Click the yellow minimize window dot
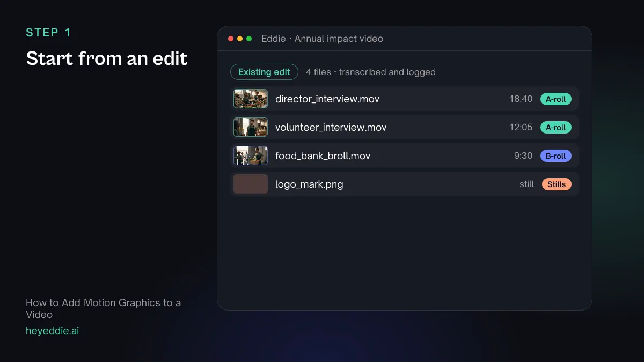Viewport: 644px width, 362px height. 240,39
